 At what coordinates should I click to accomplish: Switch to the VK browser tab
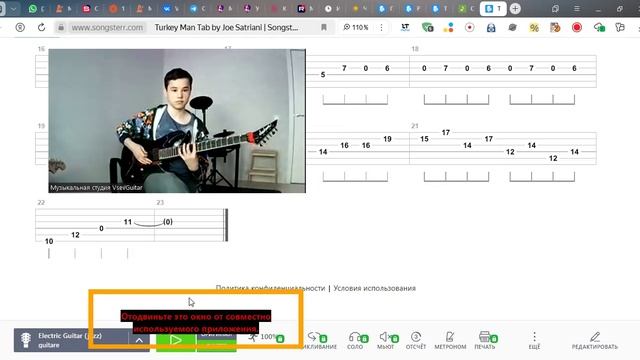[x=171, y=8]
